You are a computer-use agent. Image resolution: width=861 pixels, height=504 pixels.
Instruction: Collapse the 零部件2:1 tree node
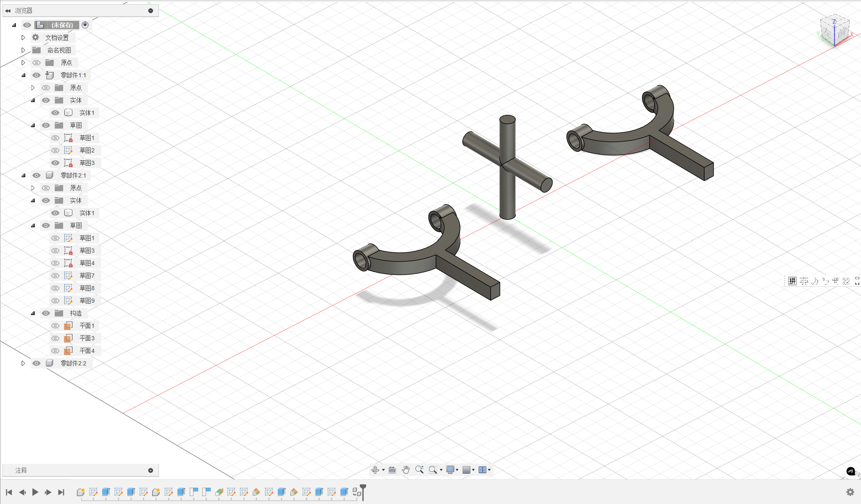[x=23, y=175]
